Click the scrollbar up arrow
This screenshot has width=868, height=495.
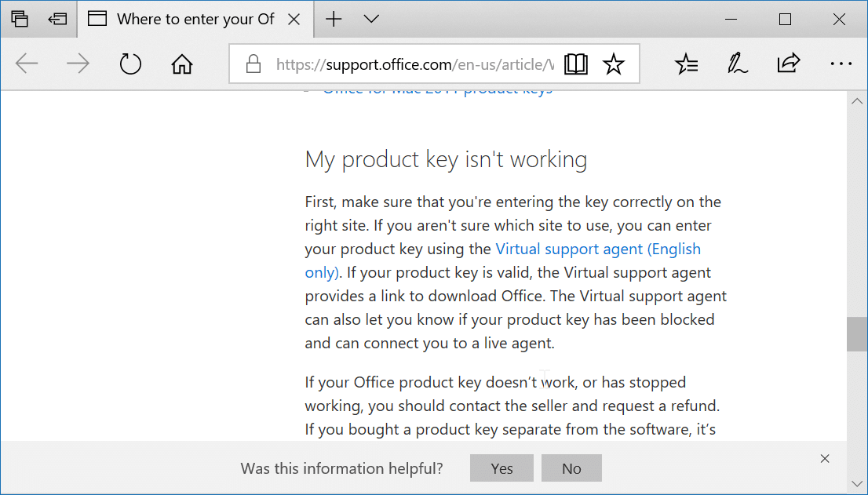tap(857, 100)
